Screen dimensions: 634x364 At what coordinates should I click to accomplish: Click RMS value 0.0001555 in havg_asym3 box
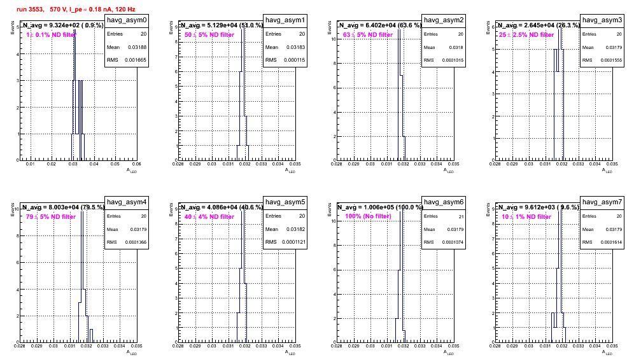click(611, 60)
